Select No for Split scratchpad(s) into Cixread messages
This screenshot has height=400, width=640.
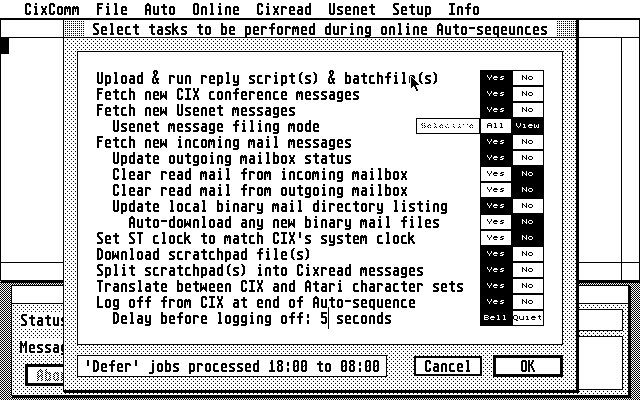527,270
